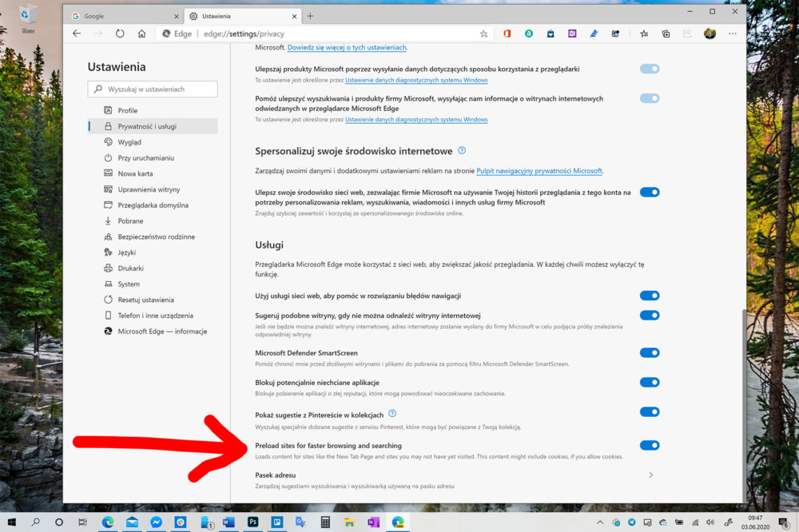This screenshot has height=532, width=799.
Task: Open the Profile settings section
Action: pos(153,110)
